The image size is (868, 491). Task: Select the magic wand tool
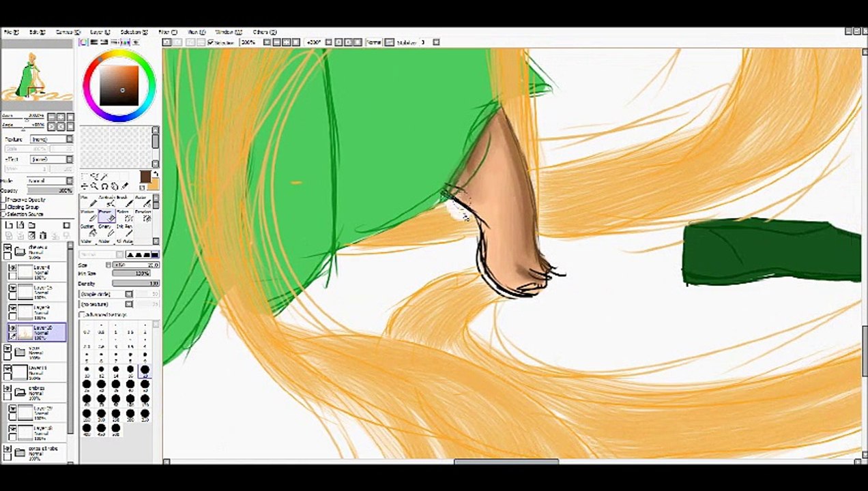[104, 176]
